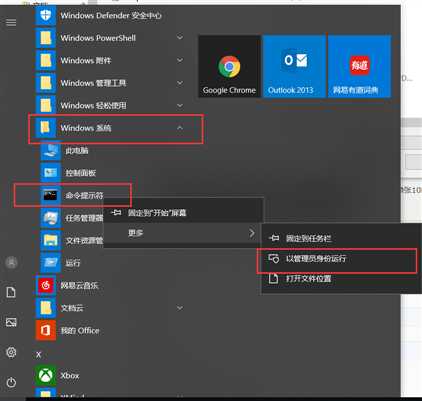Expand 文档云 folder chevron

180,308
